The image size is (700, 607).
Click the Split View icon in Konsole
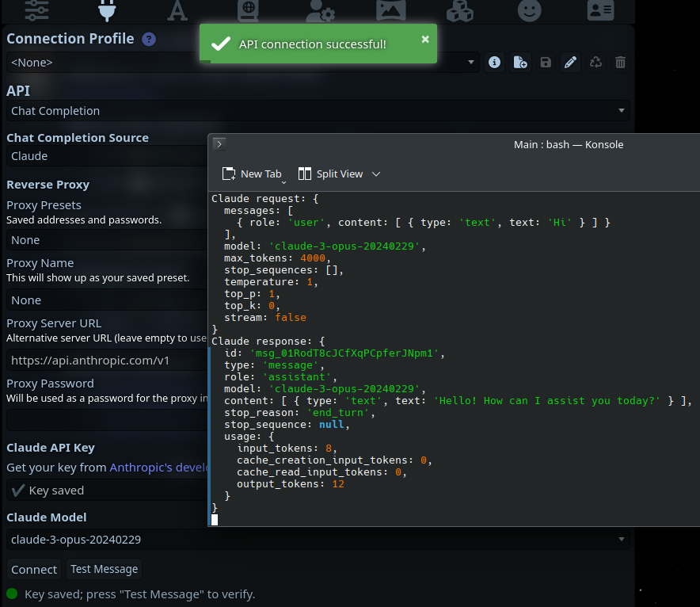coord(304,174)
